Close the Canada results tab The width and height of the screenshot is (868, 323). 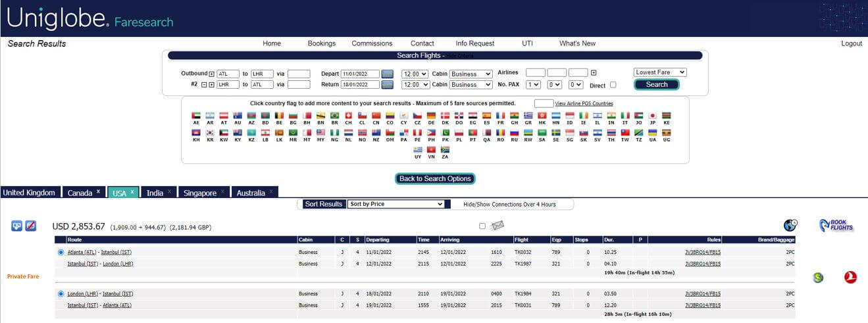coord(98,192)
